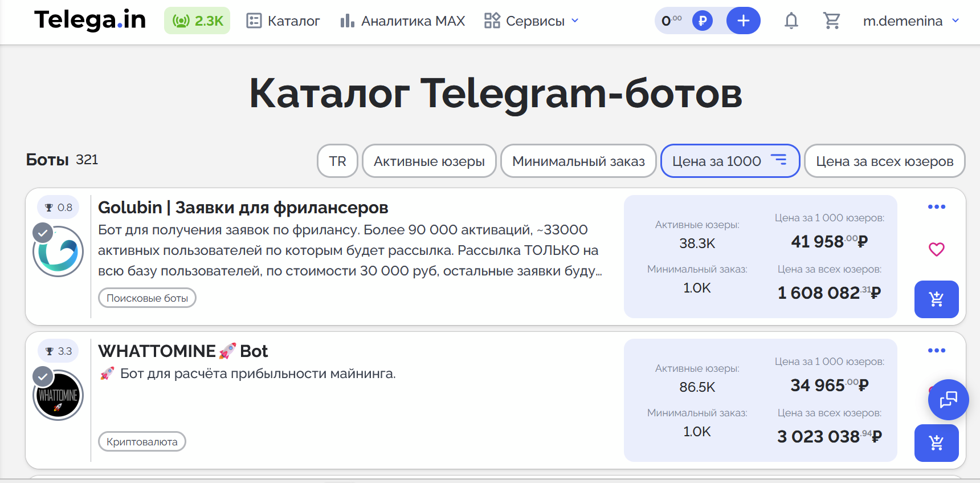Click WHATTOMINE price 34 965 per 1000
980x483 pixels.
tap(829, 385)
